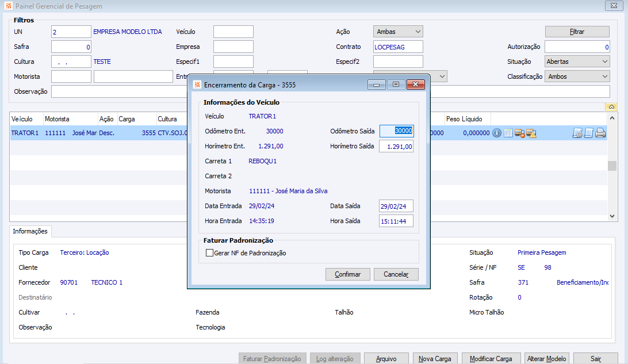628x364 pixels.
Task: Click the UN filter field with value 2
Action: click(71, 32)
